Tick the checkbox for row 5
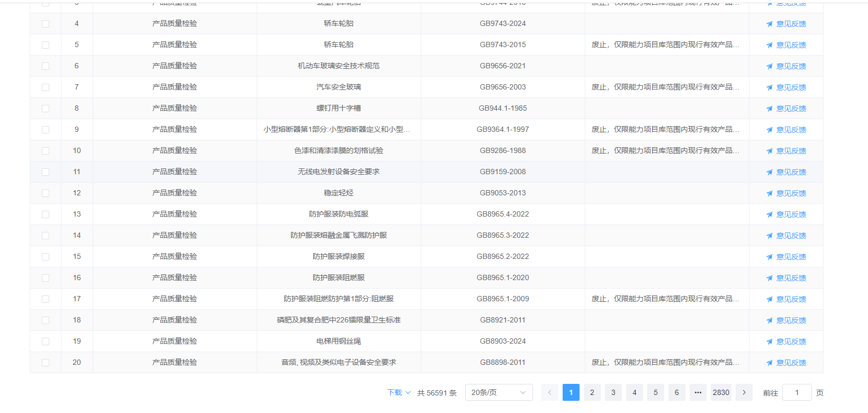Viewport: 868px width, 413px height. [46, 45]
